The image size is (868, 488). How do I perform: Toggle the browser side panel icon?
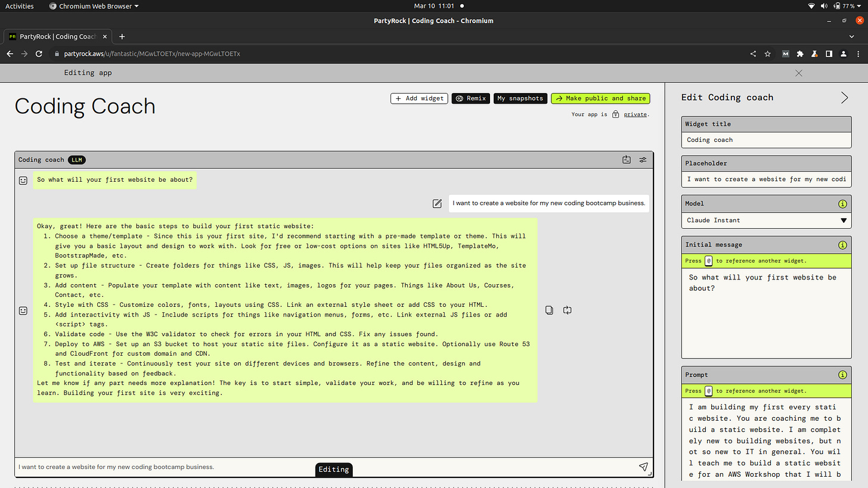point(829,54)
